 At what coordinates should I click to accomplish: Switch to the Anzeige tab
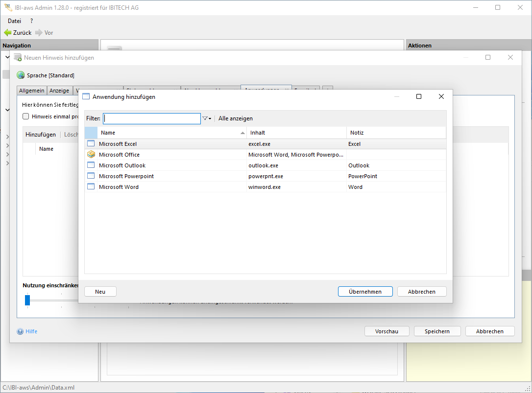pos(59,91)
